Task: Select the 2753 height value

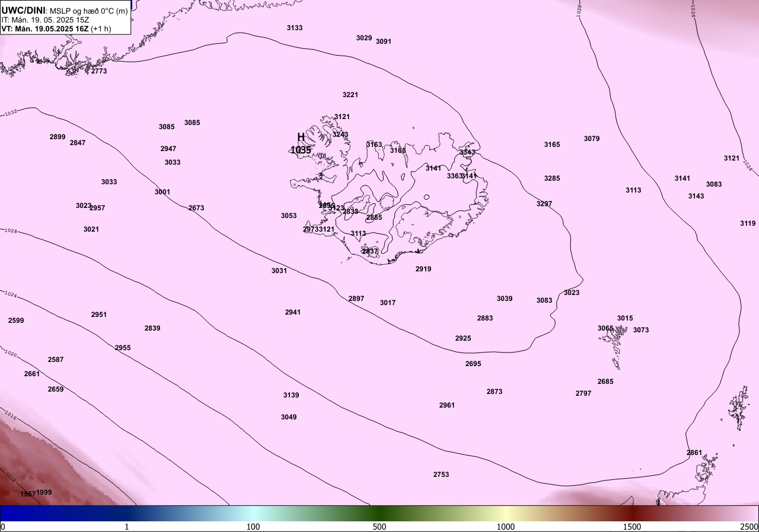Action: click(x=441, y=475)
